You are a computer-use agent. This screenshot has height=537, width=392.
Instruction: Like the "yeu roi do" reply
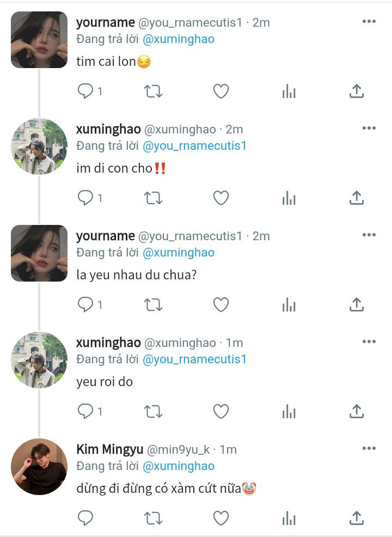(221, 411)
